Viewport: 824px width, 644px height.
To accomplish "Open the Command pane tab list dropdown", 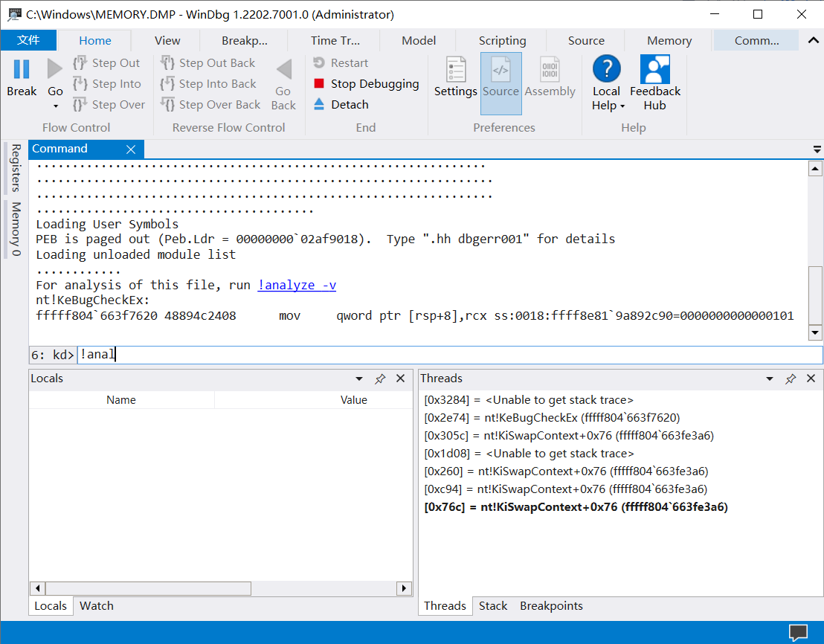I will [x=817, y=149].
